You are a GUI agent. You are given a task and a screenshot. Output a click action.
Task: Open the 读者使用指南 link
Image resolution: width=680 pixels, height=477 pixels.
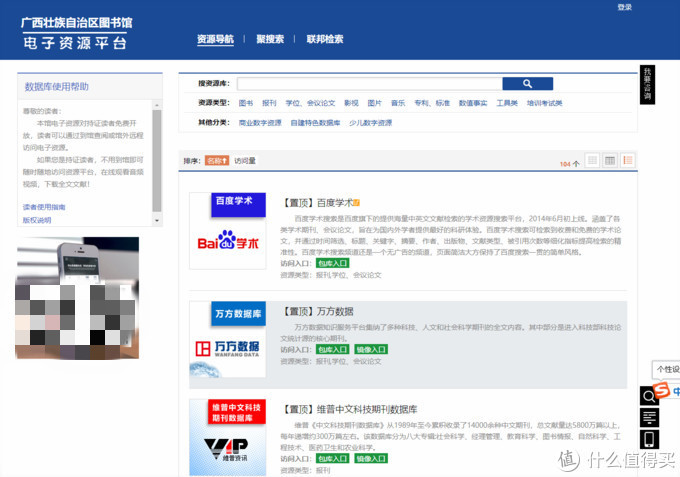[44, 207]
